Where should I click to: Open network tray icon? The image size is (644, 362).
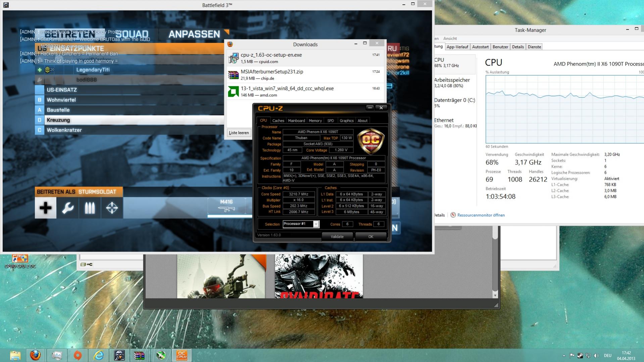588,356
